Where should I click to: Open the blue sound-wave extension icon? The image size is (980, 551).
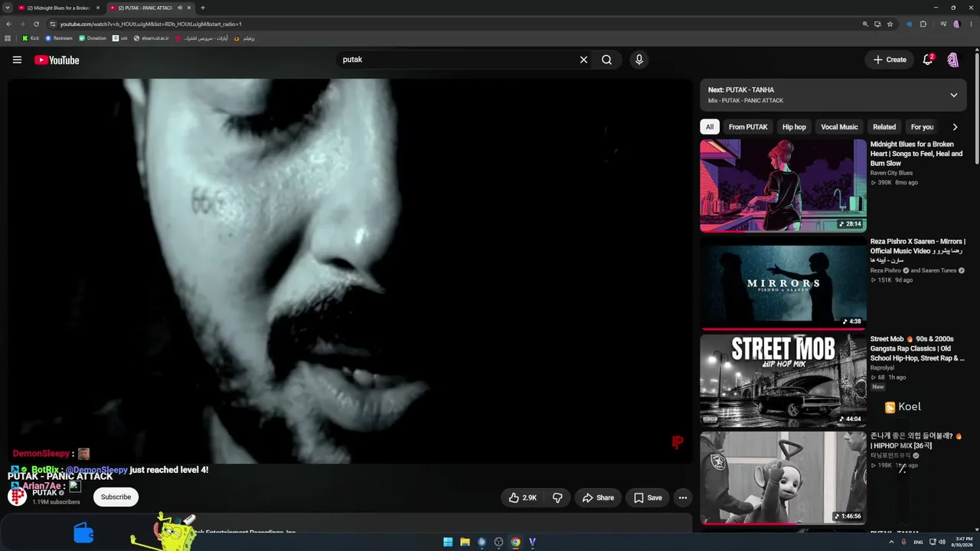[x=909, y=24]
